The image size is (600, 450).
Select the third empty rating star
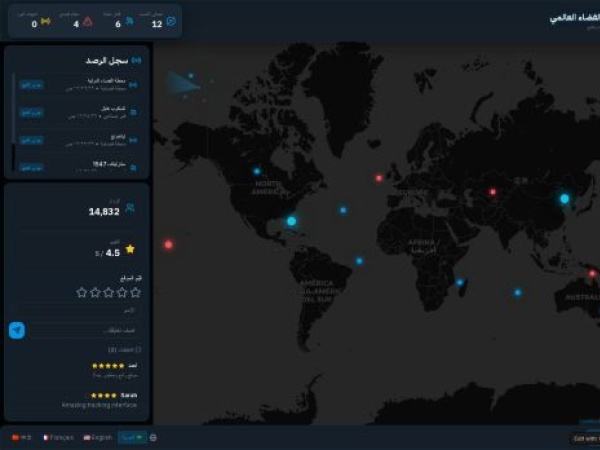pos(109,292)
